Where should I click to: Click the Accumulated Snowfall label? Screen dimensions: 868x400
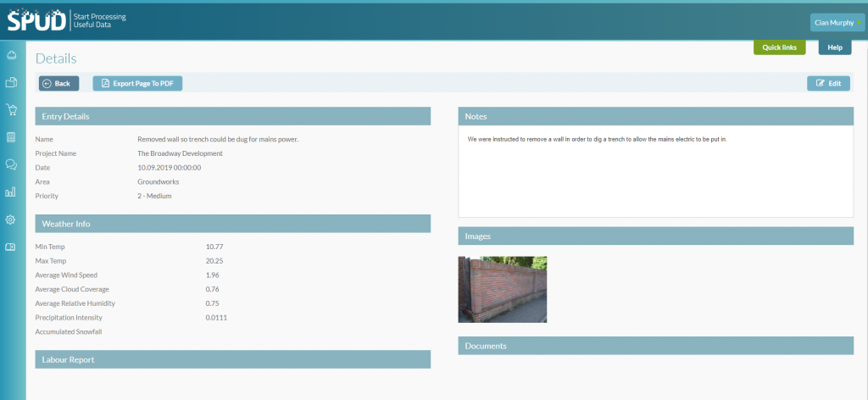69,332
